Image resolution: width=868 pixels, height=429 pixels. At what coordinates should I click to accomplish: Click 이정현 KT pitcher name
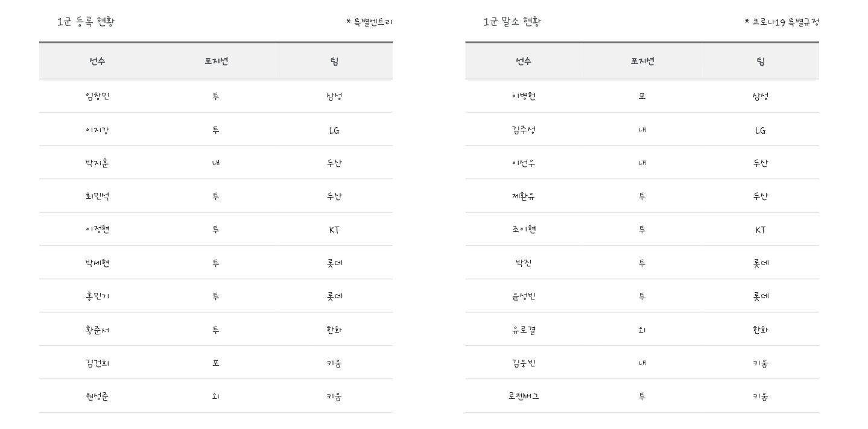(x=97, y=230)
